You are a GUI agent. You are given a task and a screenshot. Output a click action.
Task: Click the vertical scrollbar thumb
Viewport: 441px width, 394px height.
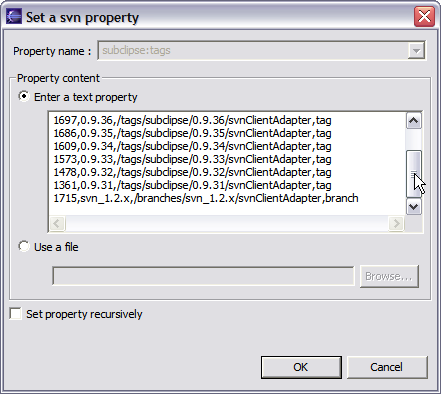[x=414, y=174]
